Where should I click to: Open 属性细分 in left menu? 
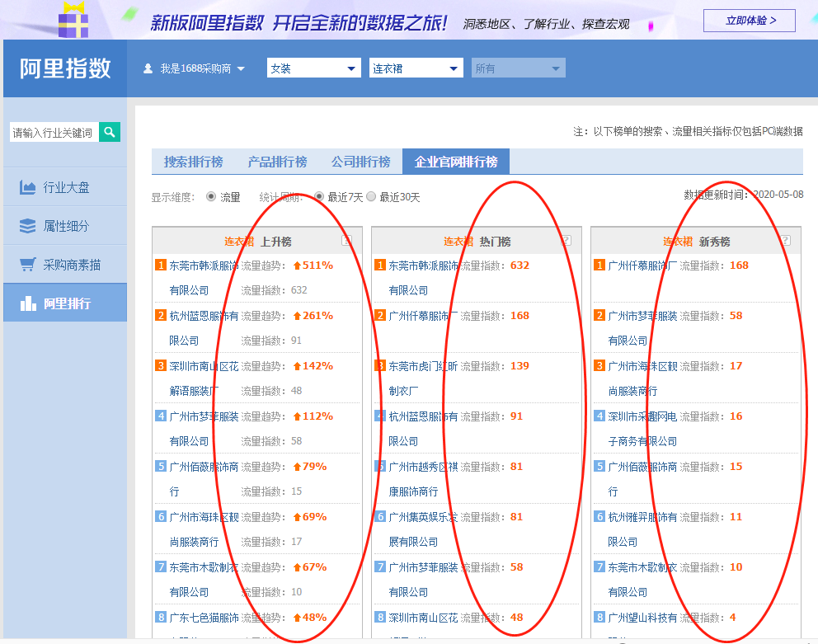(x=65, y=226)
